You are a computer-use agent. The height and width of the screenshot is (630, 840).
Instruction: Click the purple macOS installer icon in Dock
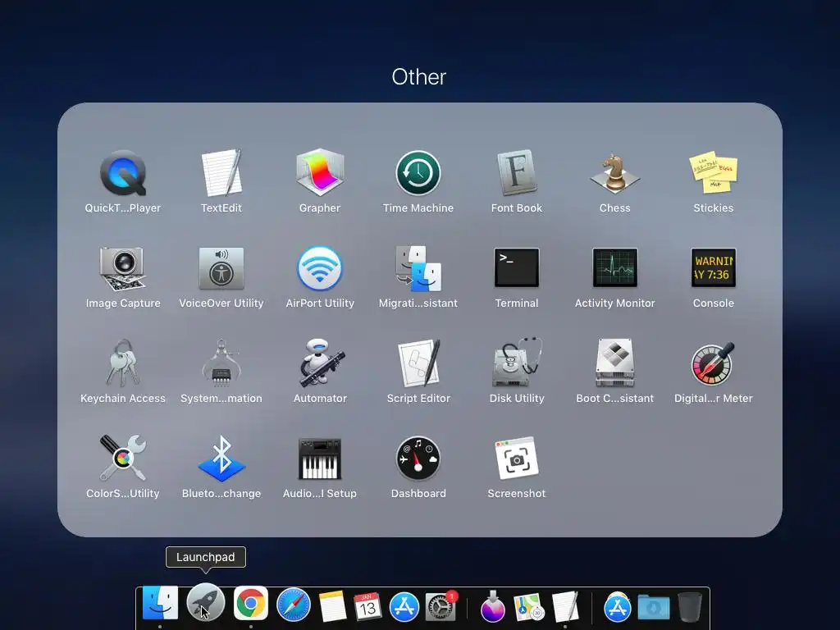[x=493, y=606]
